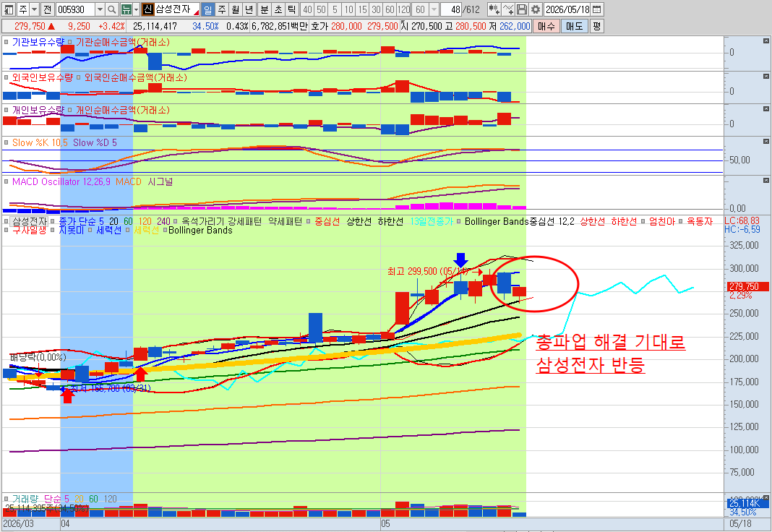Toggle 지못미 indicator legend marker
Screen dimensions: 772x532
53,231
